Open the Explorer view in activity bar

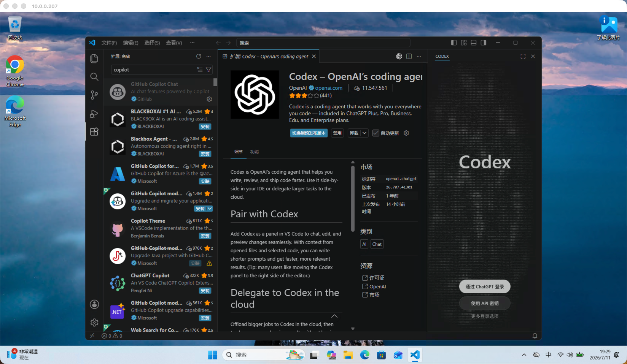click(x=94, y=59)
